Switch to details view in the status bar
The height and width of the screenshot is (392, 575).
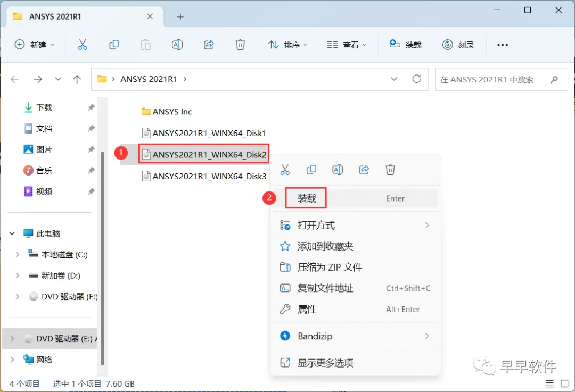[549, 383]
